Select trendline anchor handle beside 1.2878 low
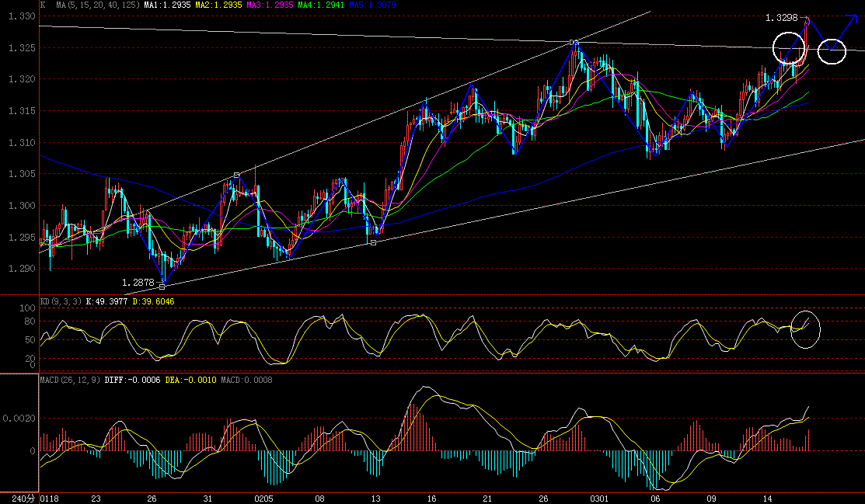 162,287
